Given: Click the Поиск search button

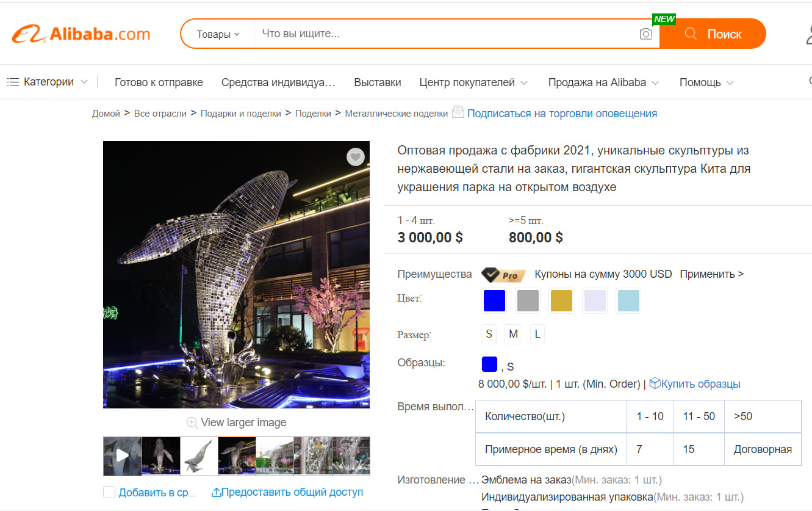Looking at the screenshot, I should click(x=713, y=34).
